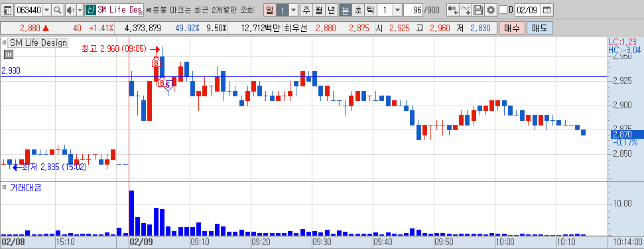The height and width of the screenshot is (249, 644).
Task: Click the window layout icon at far left
Action: pos(8,9)
